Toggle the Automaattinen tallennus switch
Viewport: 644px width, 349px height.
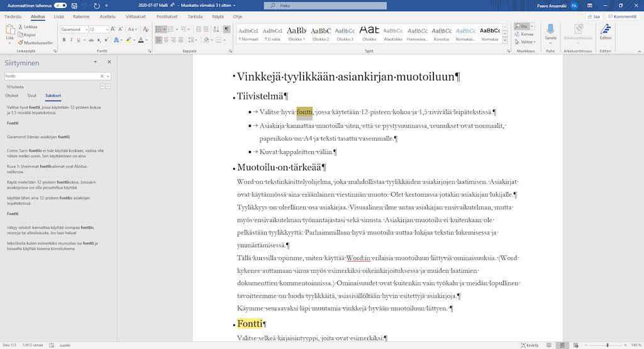pos(60,5)
